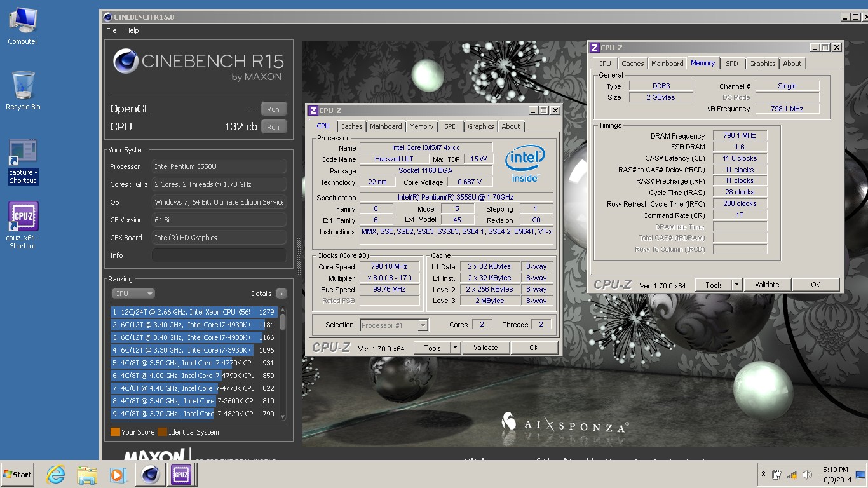
Task: Click the DRAM Frequency value 798.1 MHz
Action: click(740, 136)
